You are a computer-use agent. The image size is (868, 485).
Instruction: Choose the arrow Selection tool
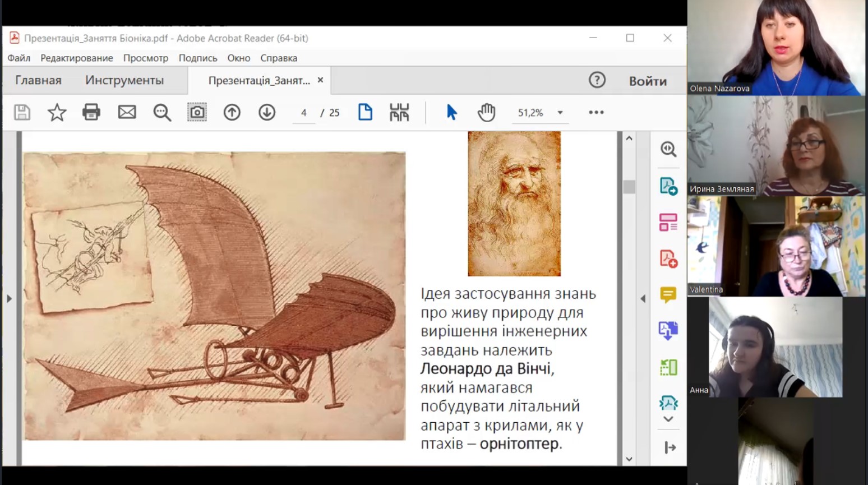tap(451, 113)
